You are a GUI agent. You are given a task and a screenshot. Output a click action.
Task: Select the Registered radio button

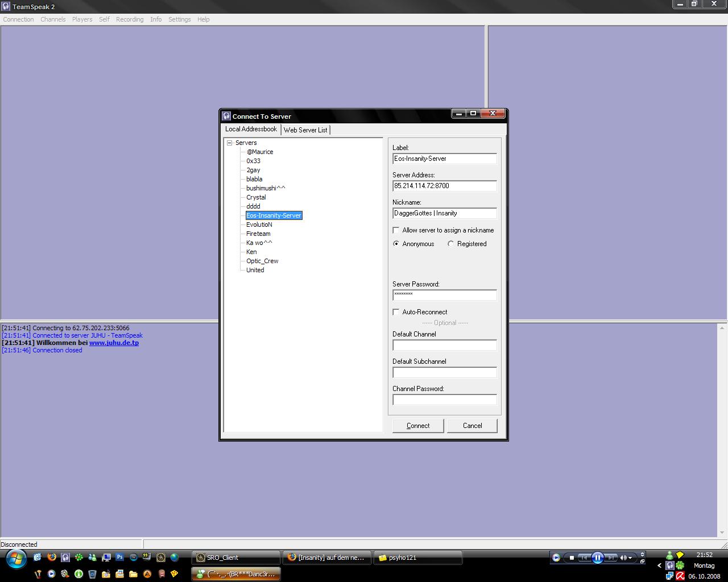click(x=451, y=244)
